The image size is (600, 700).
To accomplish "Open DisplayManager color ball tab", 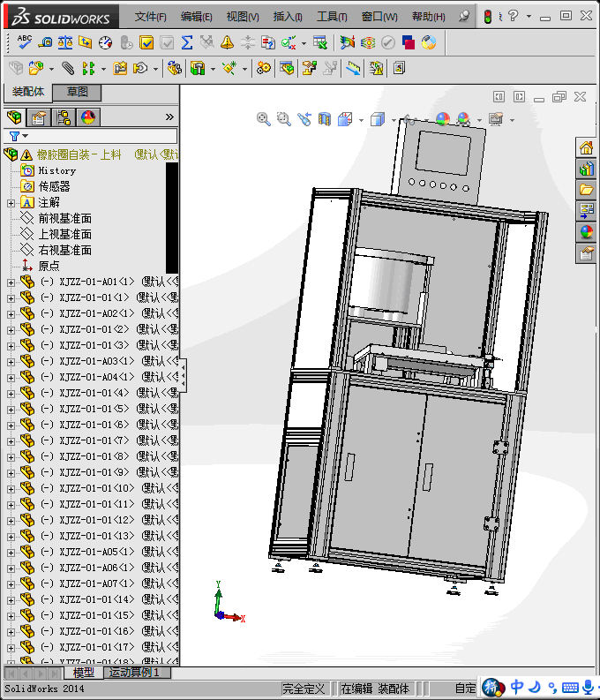I will pos(88,117).
